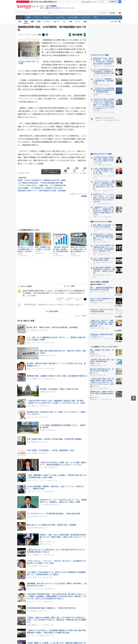Open the ライブ tab in dark navigation bar
138x644 pixels.
(x=37, y=17)
